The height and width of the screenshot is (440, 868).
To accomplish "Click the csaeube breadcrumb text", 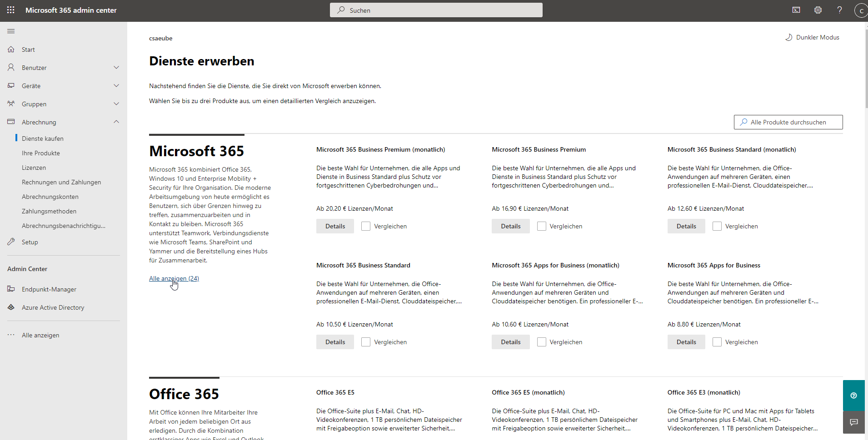I will coord(161,38).
